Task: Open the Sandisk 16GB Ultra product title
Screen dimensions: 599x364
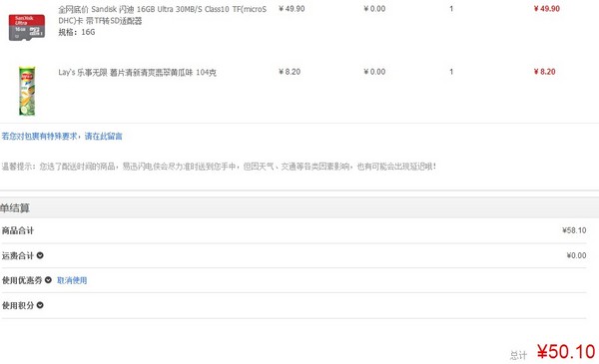Action: point(163,15)
